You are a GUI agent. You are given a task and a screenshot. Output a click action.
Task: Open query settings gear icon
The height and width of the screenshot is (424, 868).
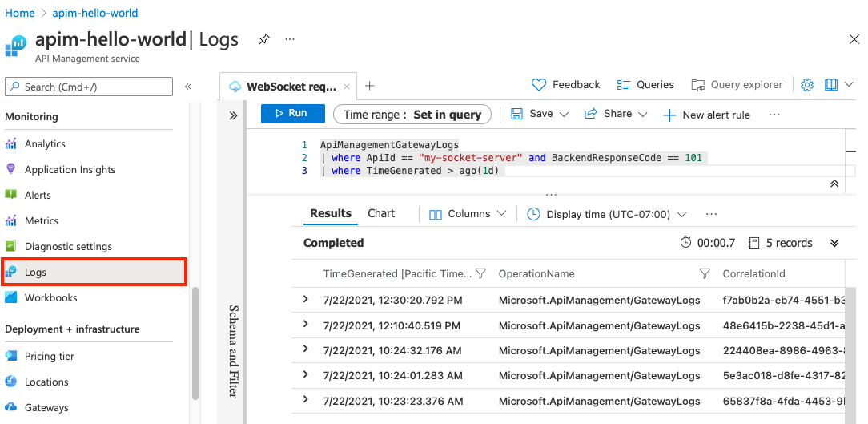(807, 85)
